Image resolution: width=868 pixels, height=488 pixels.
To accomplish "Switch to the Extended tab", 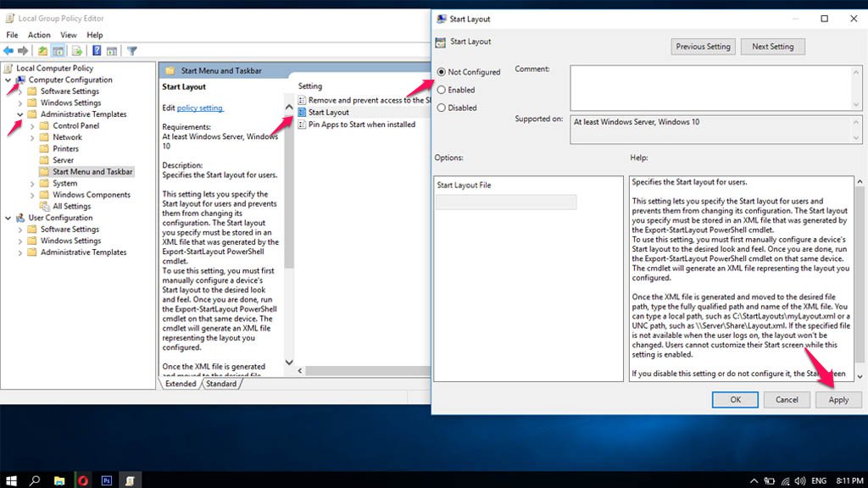I will pos(181,384).
